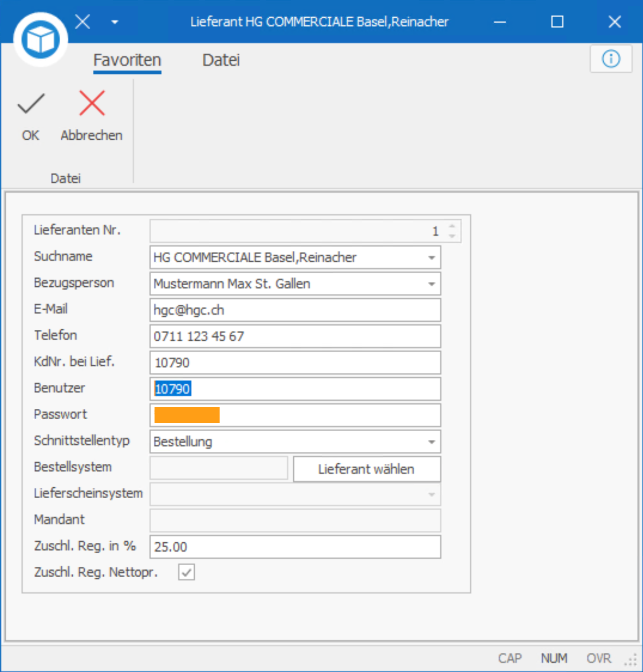The image size is (643, 672).
Task: Click the Suchname text HG COMMERCIALE Basel,Reinacher
Action: (255, 258)
